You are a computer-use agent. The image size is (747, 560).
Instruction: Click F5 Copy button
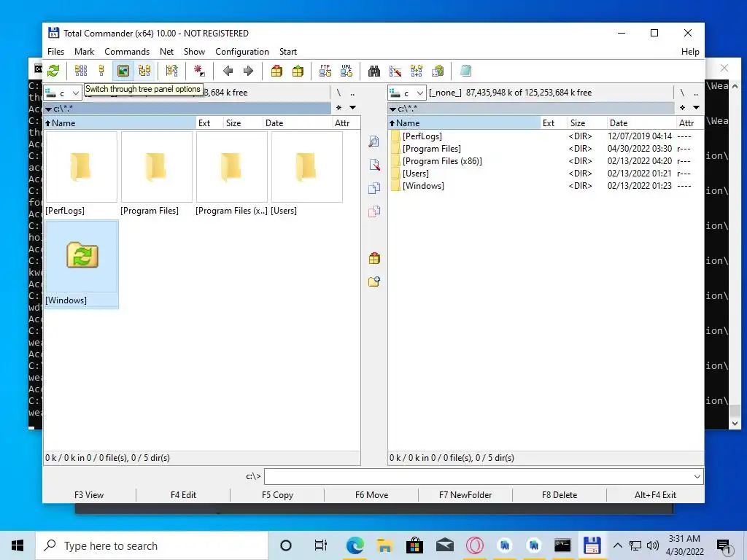tap(277, 495)
